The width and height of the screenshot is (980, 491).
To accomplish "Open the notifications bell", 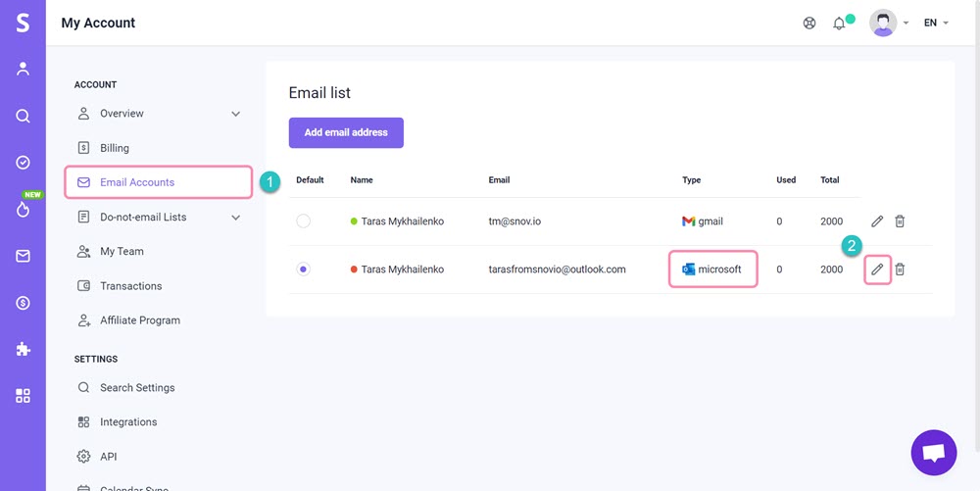I will (840, 24).
